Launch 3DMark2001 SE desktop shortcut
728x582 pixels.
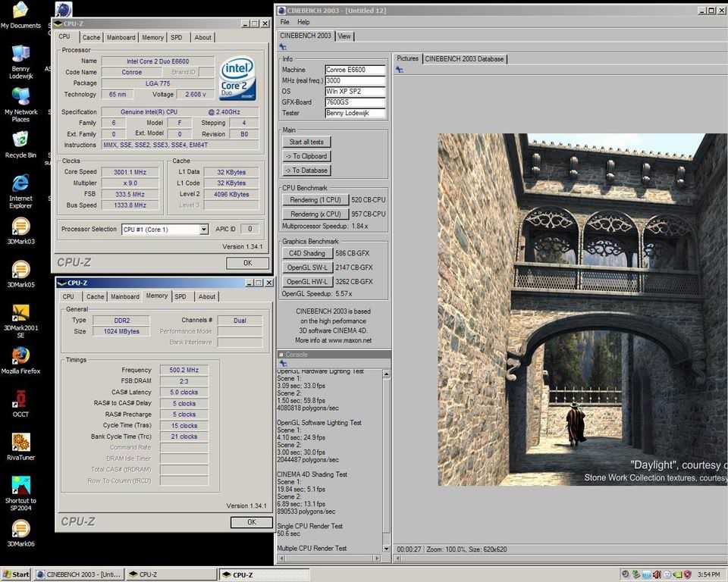tap(20, 321)
